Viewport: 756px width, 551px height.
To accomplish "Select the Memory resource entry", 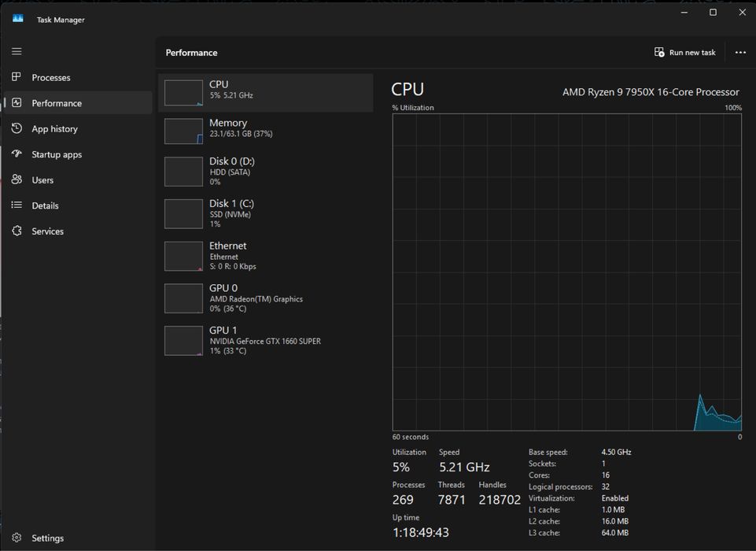I will pyautogui.click(x=265, y=131).
